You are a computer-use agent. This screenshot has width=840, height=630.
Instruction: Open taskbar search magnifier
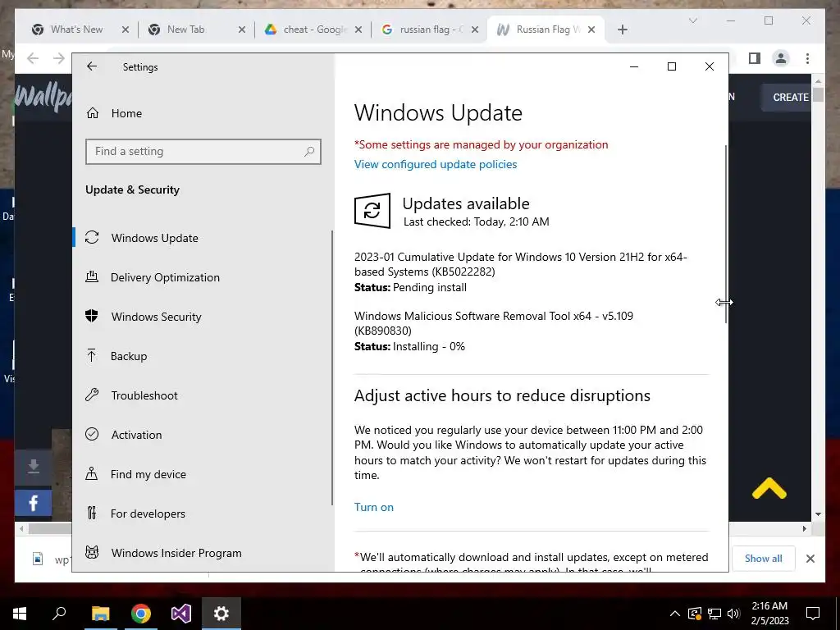point(59,614)
